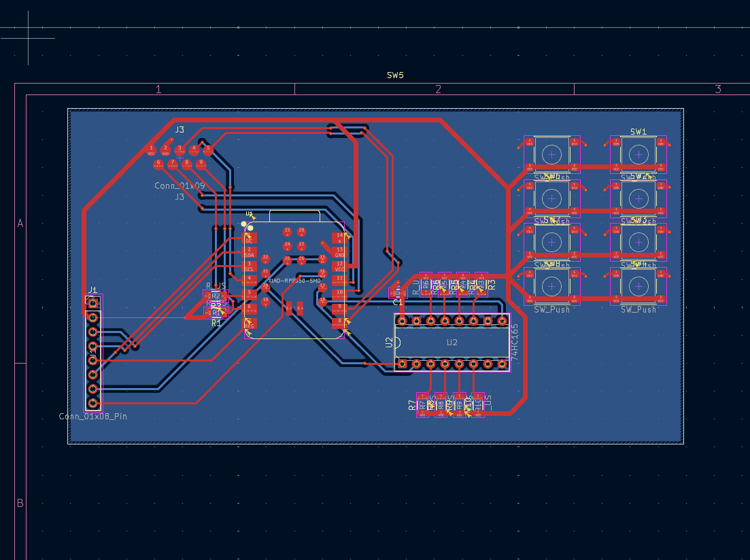750x560 pixels.
Task: Click the 74HC165 reference text beside U2
Action: point(514,341)
